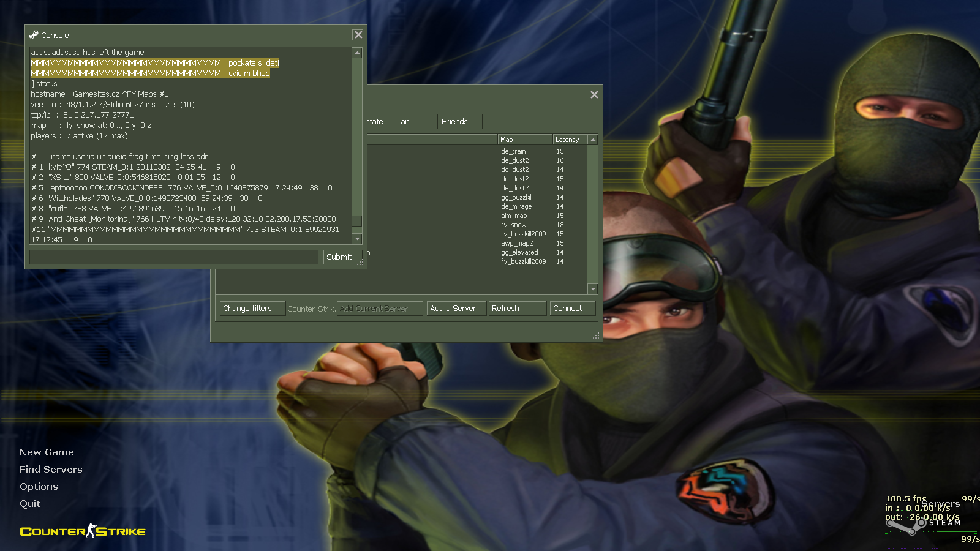Click the console scroll down arrow
The width and height of the screenshot is (980, 551).
[x=357, y=239]
